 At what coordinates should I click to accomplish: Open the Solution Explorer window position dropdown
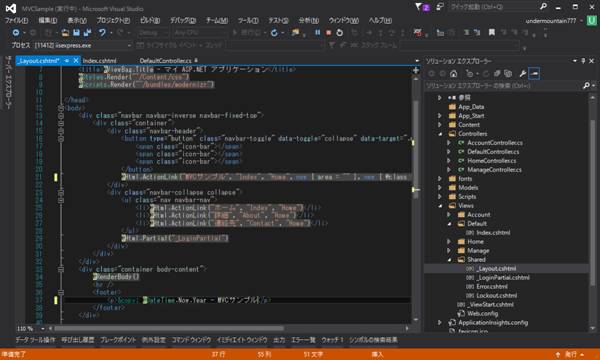click(575, 61)
